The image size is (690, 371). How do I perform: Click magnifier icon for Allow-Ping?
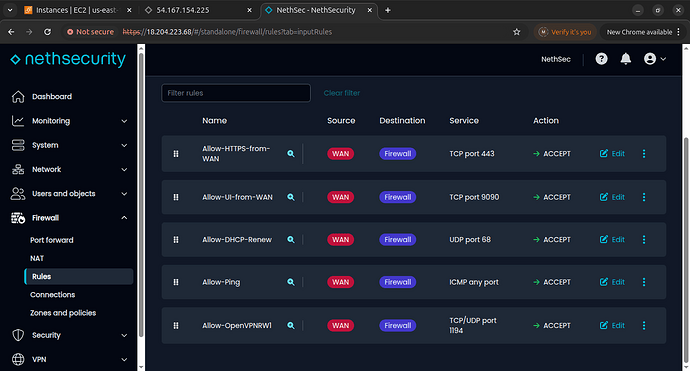291,282
